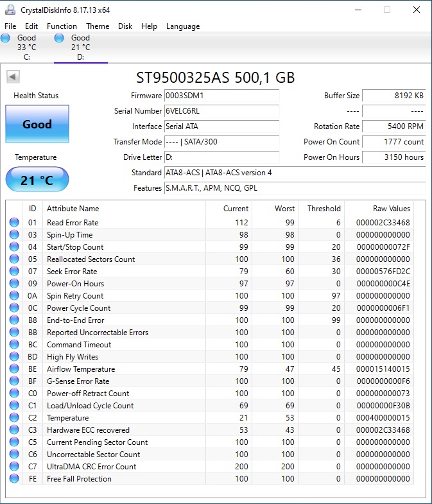Select raw value 000015140015
This screenshot has height=504, width=432.
(383, 369)
